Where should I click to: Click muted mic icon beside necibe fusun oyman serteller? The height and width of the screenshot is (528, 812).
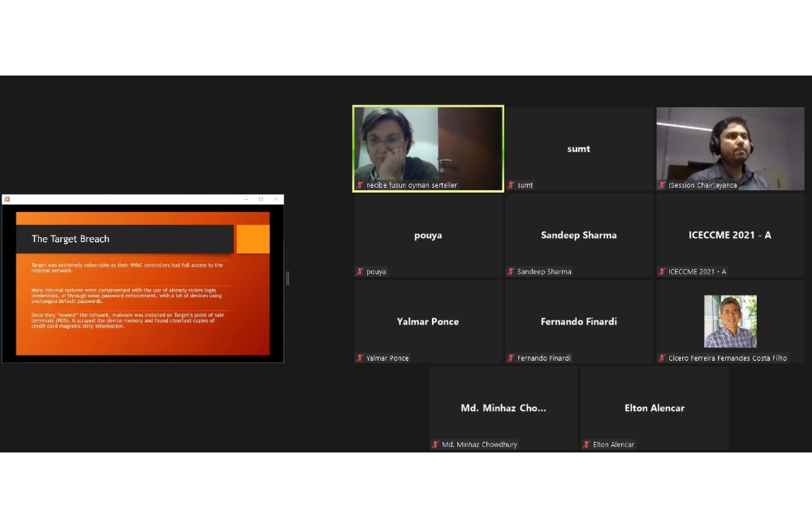[360, 185]
